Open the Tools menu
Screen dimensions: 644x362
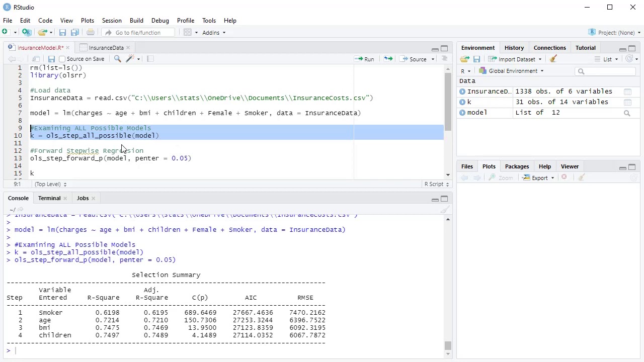209,21
